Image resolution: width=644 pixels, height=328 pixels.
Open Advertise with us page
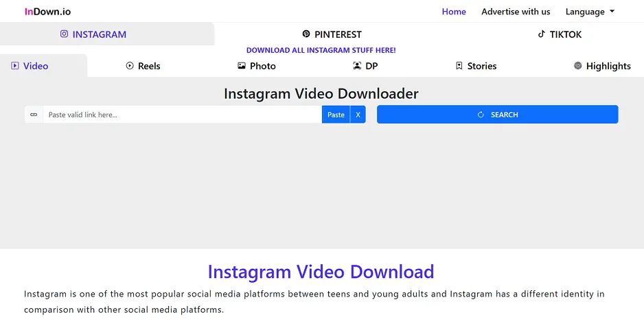tap(516, 12)
